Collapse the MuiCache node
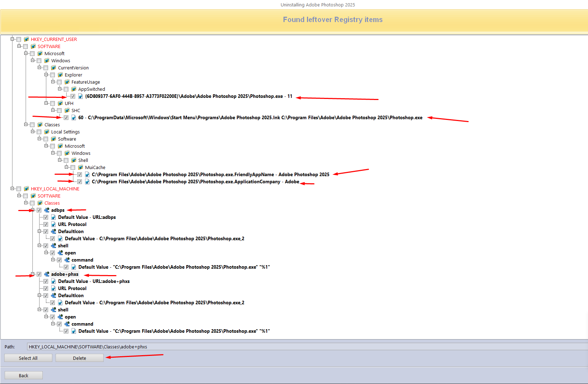Image resolution: width=588 pixels, height=384 pixels. 67,167
